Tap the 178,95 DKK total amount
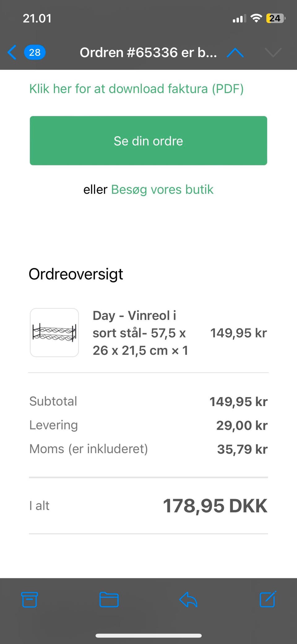 [215, 506]
